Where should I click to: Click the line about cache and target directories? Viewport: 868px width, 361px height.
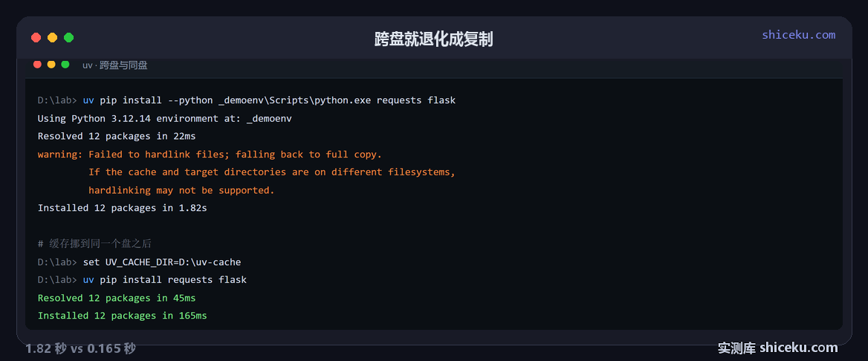(x=272, y=172)
